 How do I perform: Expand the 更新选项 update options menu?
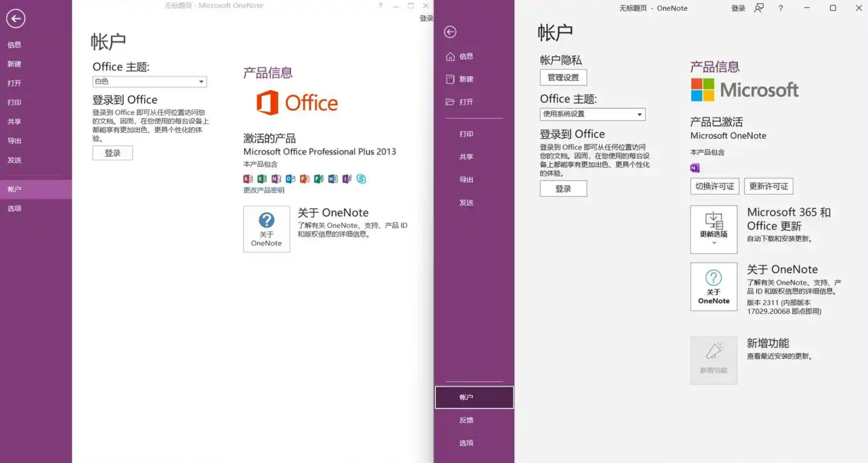coord(714,229)
